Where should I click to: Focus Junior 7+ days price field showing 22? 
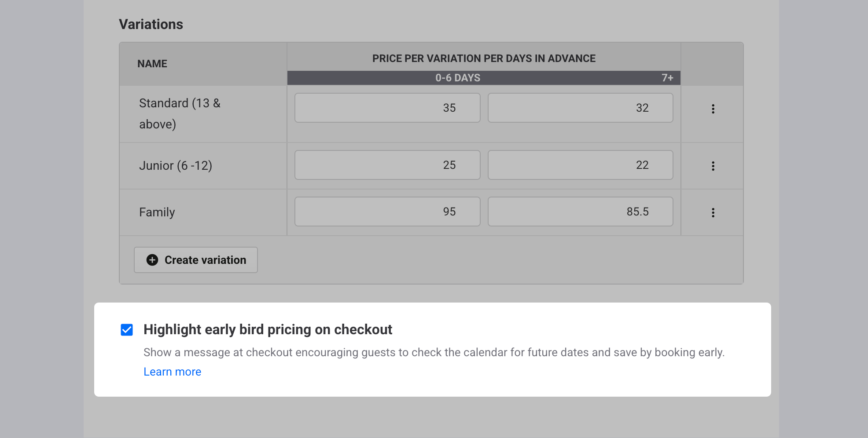[580, 165]
